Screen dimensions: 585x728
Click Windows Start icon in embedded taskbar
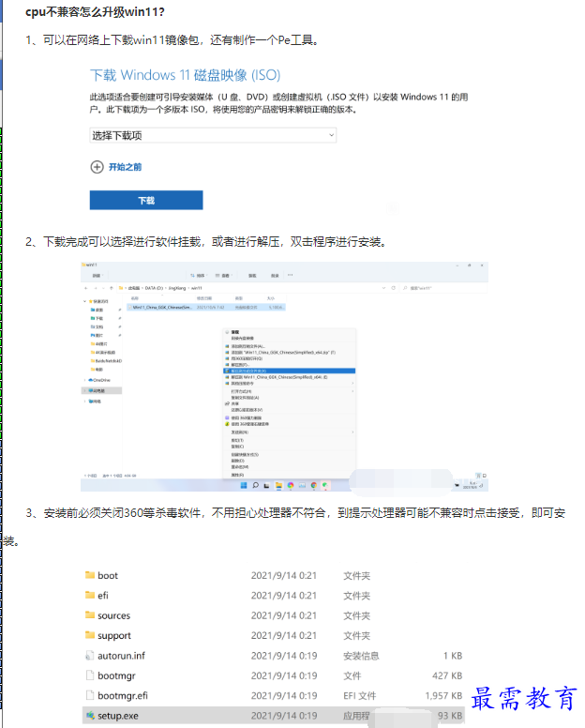pos(244,486)
